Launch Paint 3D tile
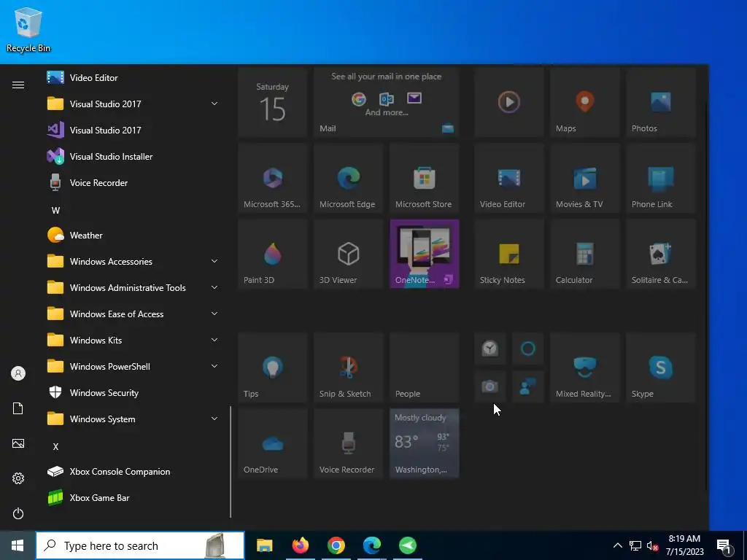The width and height of the screenshot is (747, 560). click(x=273, y=254)
